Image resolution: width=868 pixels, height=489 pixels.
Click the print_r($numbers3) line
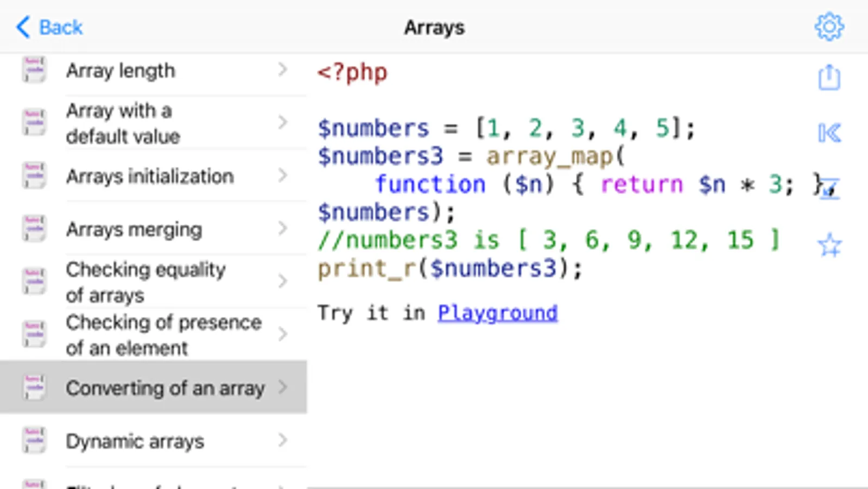click(450, 268)
